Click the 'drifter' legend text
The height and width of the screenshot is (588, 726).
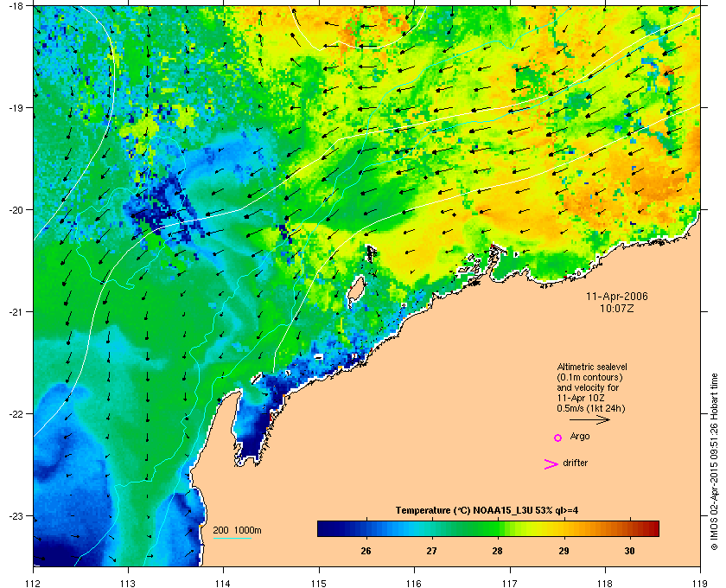coord(575,463)
